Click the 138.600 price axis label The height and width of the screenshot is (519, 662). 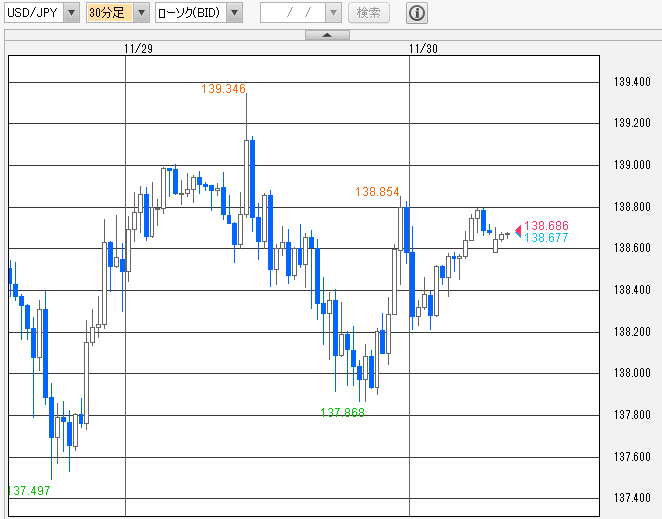(632, 248)
